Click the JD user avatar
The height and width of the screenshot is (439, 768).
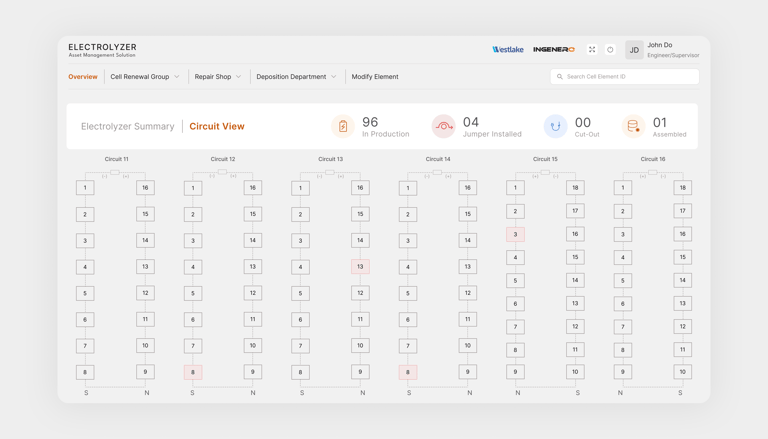pos(634,50)
